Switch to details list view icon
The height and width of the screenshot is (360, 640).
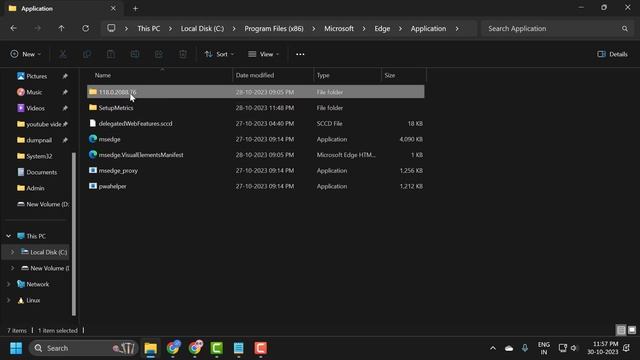(x=621, y=330)
